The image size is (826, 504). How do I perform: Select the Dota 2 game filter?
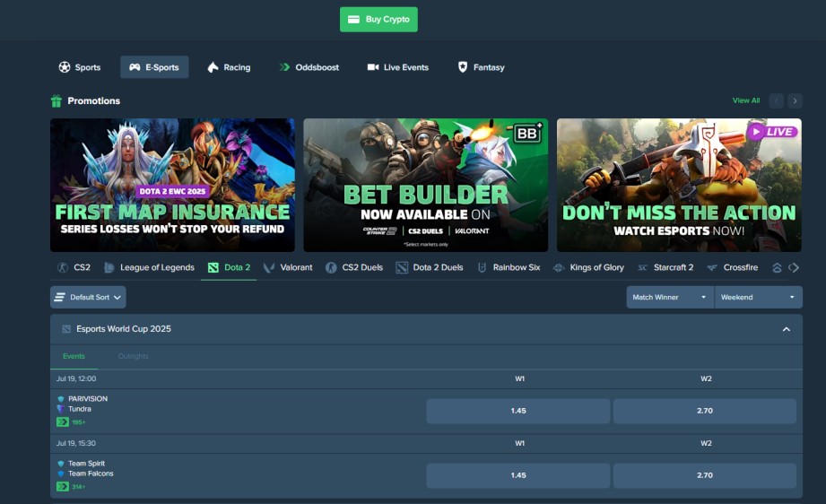[230, 267]
